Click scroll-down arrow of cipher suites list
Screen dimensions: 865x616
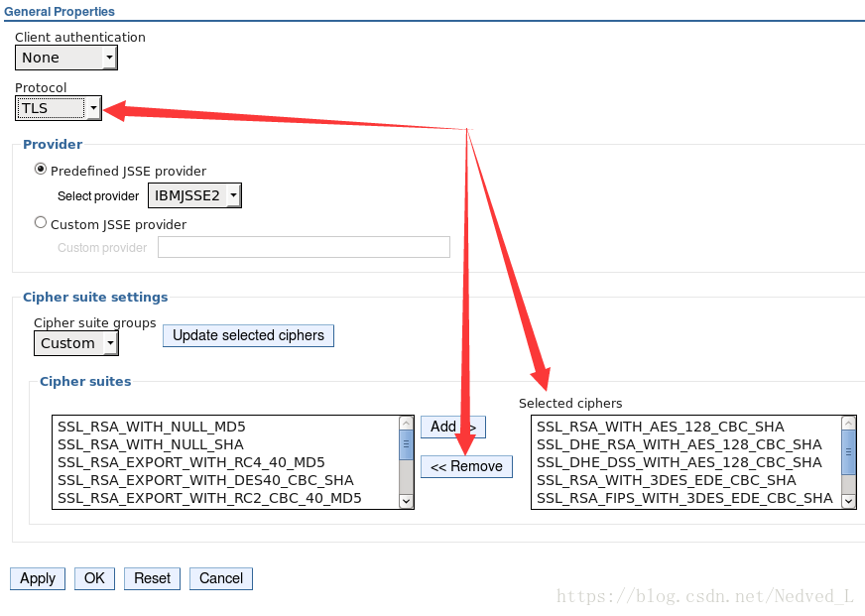point(406,501)
